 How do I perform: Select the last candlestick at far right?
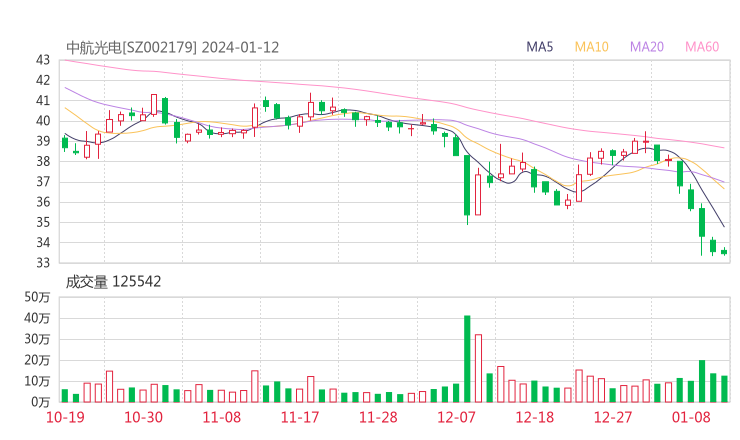pyautogui.click(x=724, y=252)
